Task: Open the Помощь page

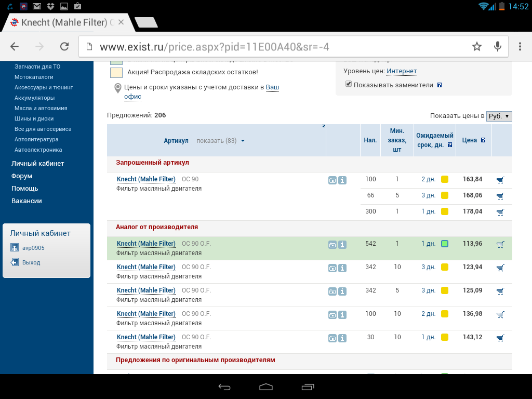Action: [25, 188]
